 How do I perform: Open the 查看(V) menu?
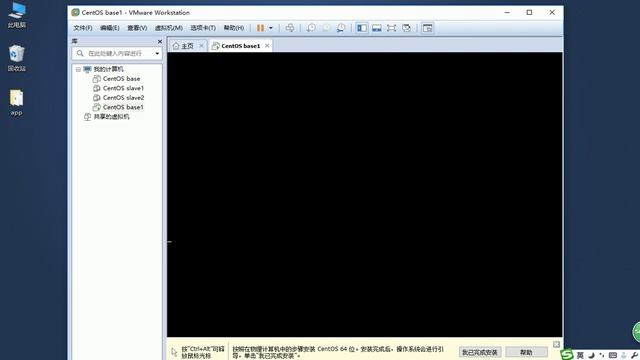pyautogui.click(x=137, y=28)
